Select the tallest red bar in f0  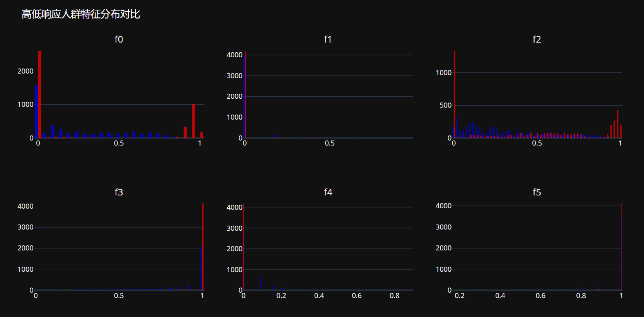pyautogui.click(x=40, y=94)
